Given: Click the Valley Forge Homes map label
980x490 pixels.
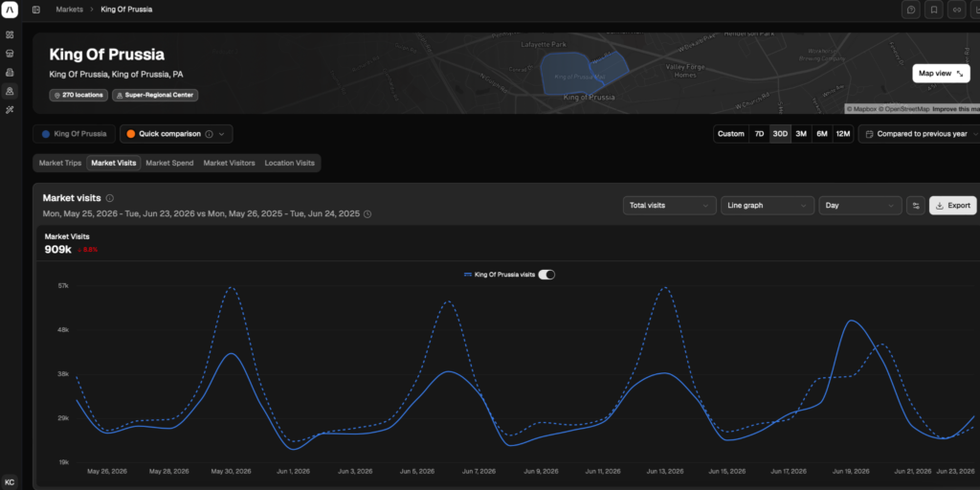Looking at the screenshot, I should click(x=685, y=71).
